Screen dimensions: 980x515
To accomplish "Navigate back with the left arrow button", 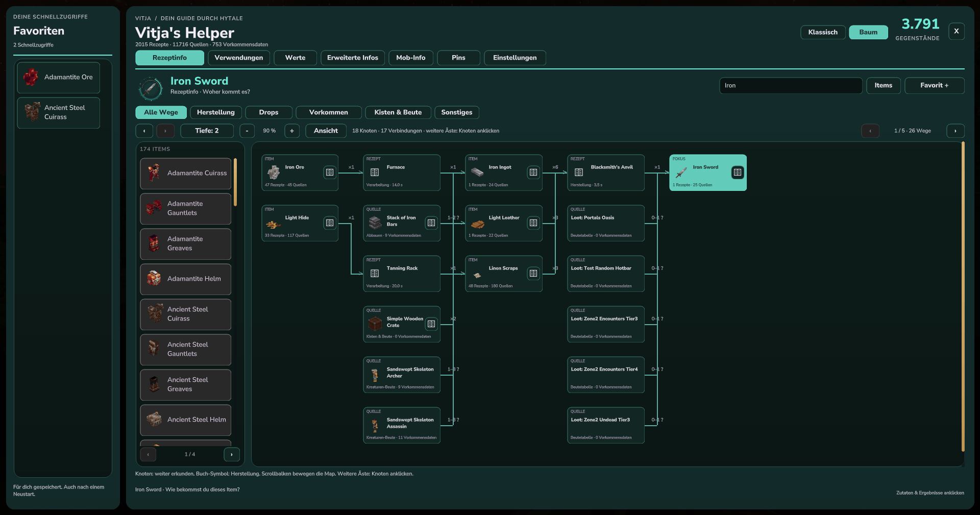I will (x=144, y=131).
